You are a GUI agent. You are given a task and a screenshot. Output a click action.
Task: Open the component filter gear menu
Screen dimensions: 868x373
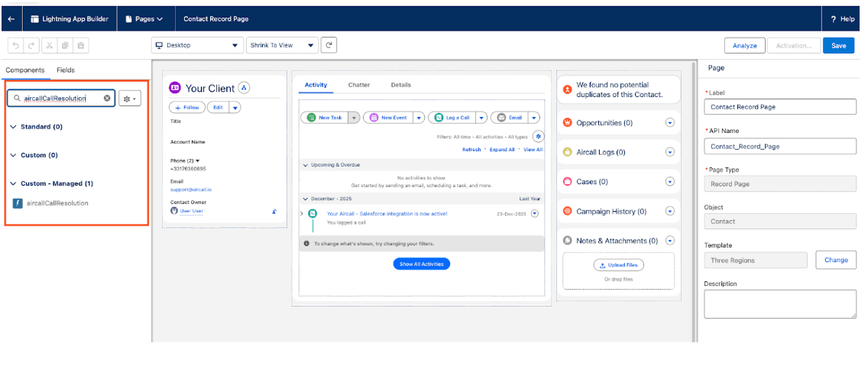tap(131, 99)
